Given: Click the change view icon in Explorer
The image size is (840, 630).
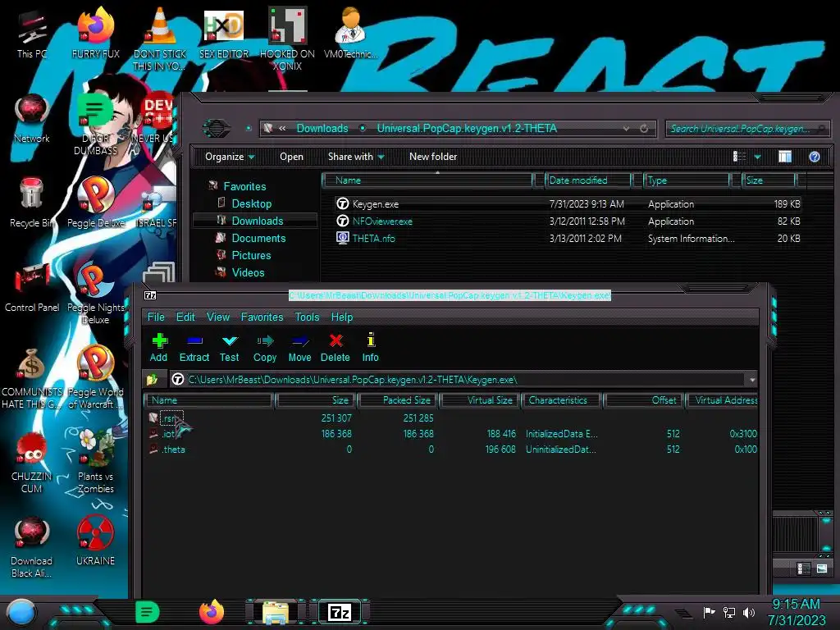Looking at the screenshot, I should (x=740, y=157).
